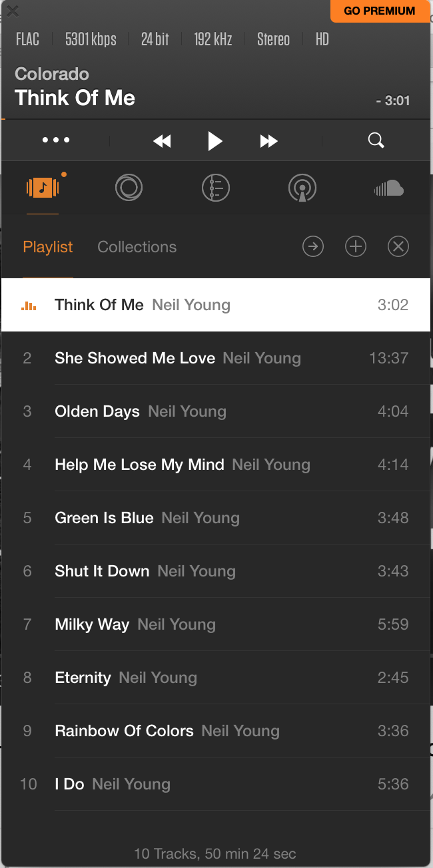Open the podcasts icon
The width and height of the screenshot is (433, 868).
(302, 188)
